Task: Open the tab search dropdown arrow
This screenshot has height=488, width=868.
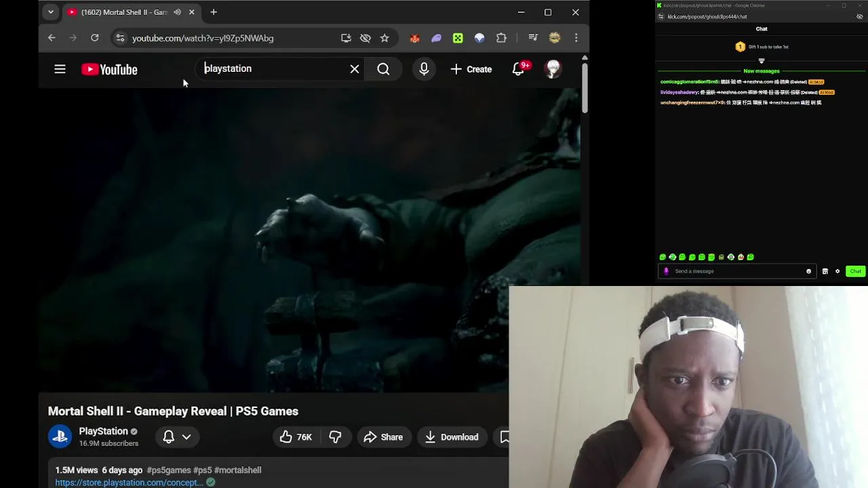Action: (x=50, y=12)
